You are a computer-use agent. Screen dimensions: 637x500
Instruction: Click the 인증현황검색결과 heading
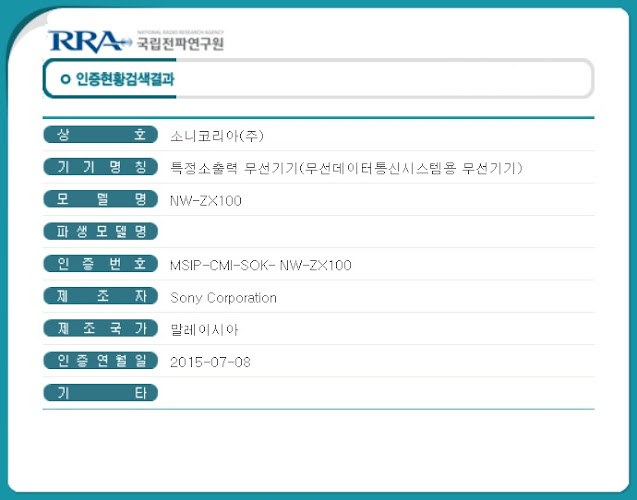coord(125,79)
